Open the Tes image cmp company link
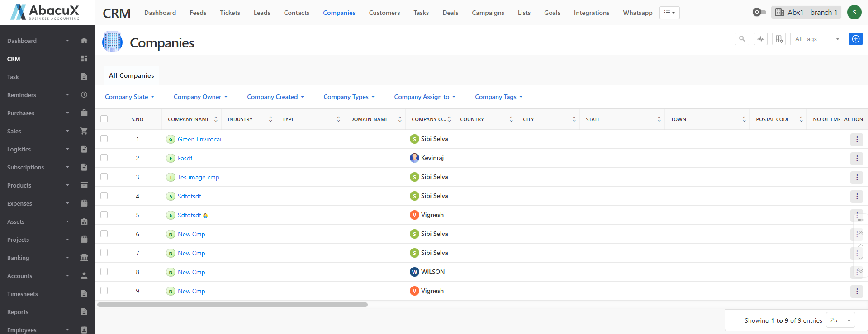 198,177
